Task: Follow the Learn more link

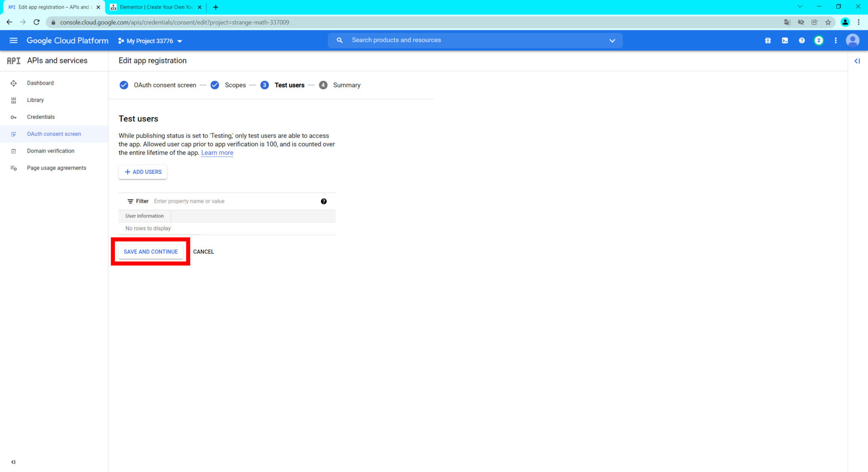Action: (217, 153)
